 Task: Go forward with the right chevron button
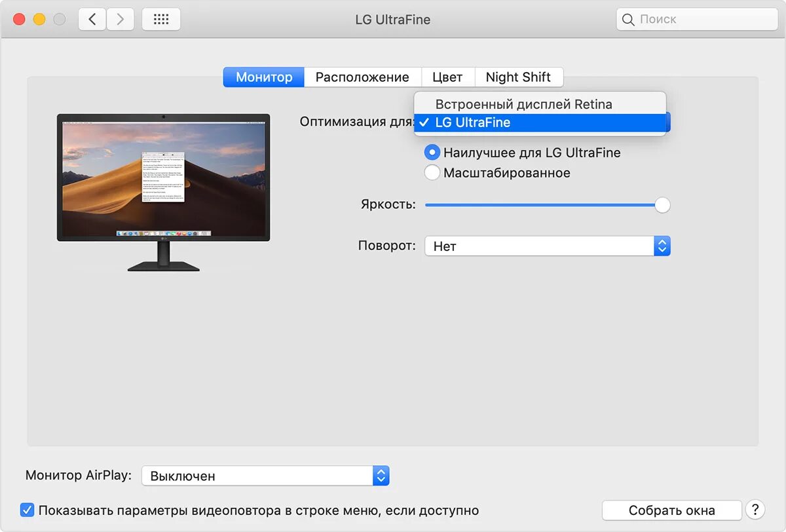pyautogui.click(x=120, y=20)
